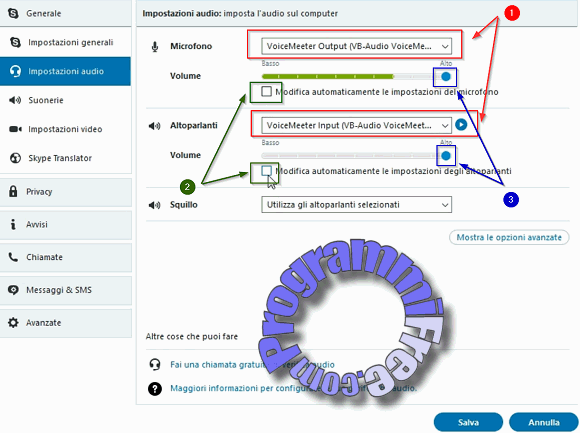Open the Messaggi & SMS section
The width and height of the screenshot is (580, 433).
[65, 290]
